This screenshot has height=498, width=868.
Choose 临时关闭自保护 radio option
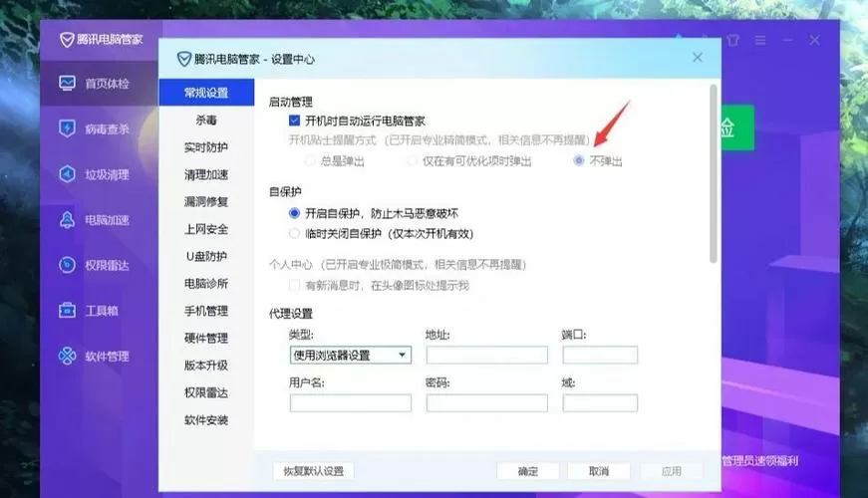pyautogui.click(x=295, y=233)
